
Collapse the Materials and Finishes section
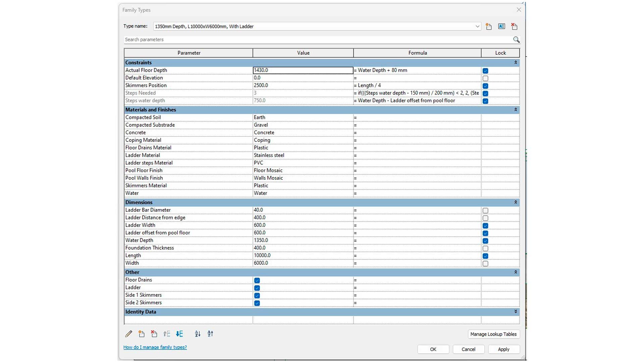click(x=515, y=109)
